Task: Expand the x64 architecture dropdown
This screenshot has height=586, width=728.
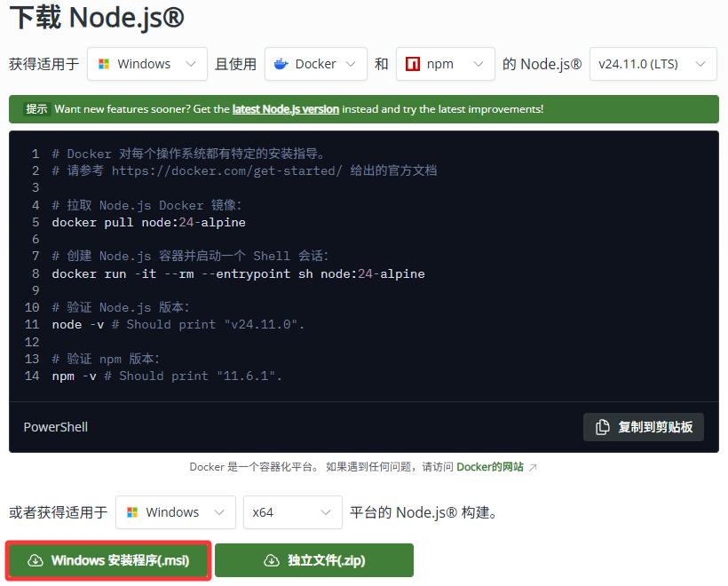Action: point(293,512)
